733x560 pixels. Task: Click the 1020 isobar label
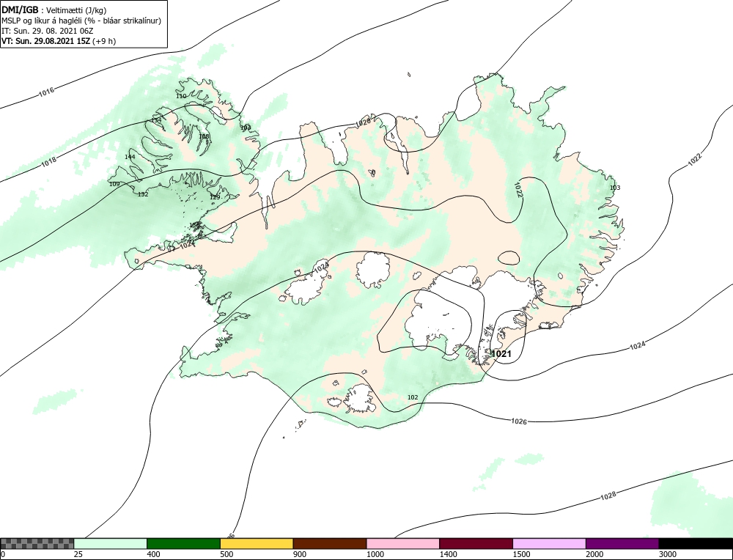[x=362, y=123]
